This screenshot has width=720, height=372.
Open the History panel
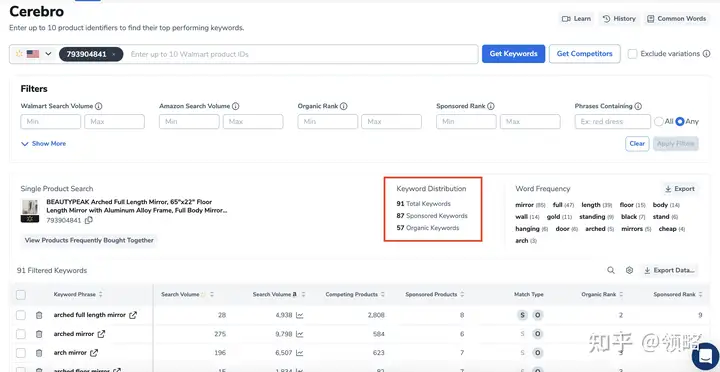tap(619, 19)
